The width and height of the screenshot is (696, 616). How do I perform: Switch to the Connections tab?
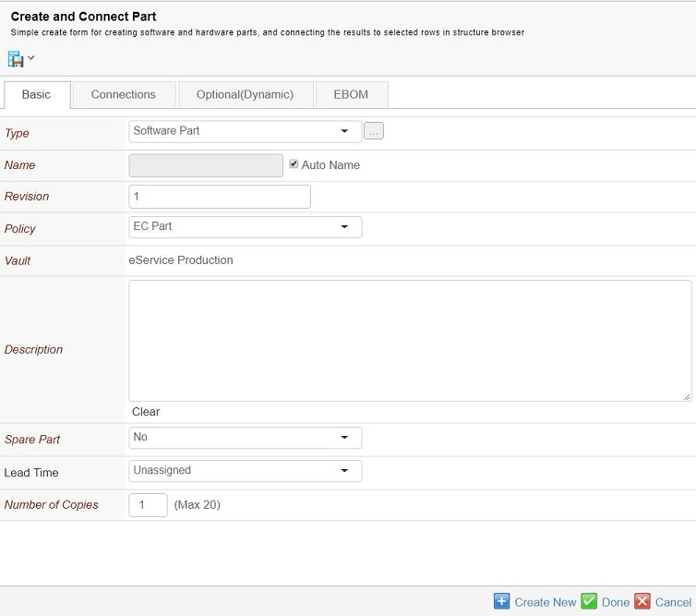(123, 95)
